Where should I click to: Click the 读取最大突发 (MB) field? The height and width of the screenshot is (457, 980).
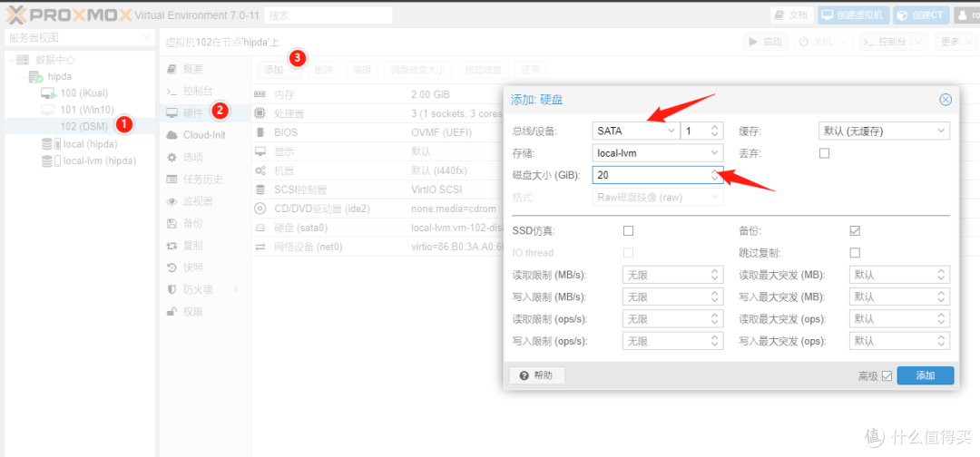click(899, 275)
